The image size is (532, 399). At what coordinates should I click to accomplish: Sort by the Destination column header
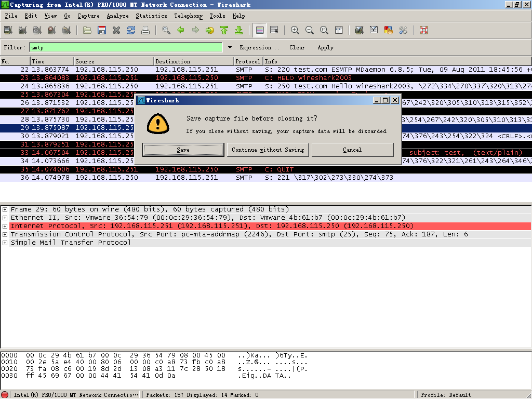pos(194,61)
